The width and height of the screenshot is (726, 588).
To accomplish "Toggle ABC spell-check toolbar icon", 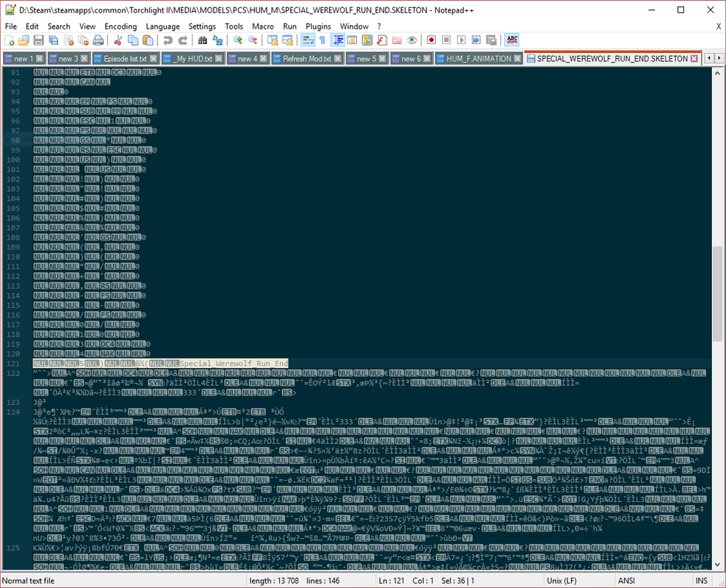I will click(511, 40).
